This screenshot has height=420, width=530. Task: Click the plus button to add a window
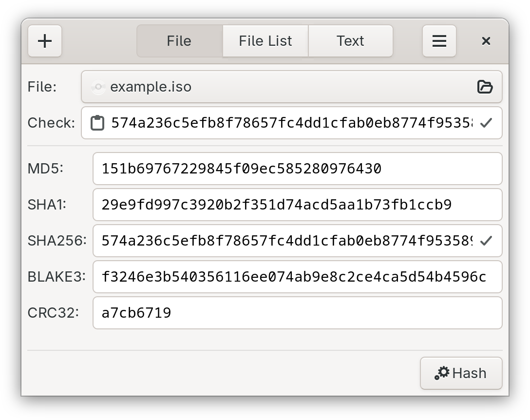click(45, 41)
